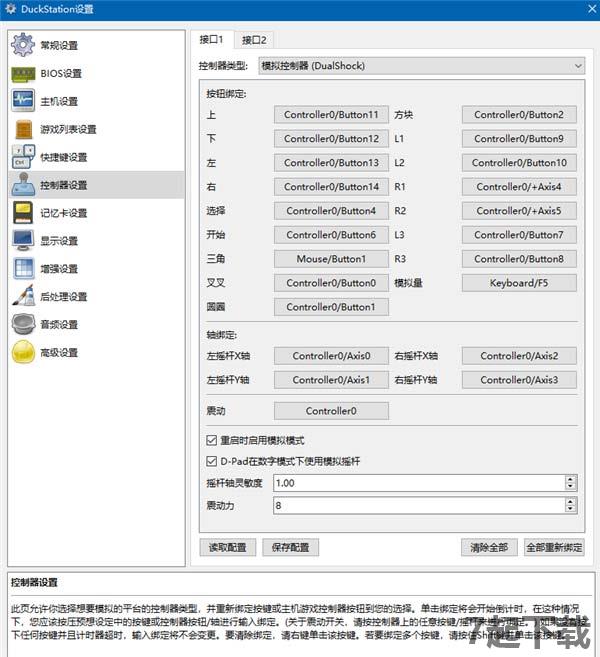The height and width of the screenshot is (657, 600).
Task: Open the 控制器类型 dropdown
Action: click(x=422, y=66)
